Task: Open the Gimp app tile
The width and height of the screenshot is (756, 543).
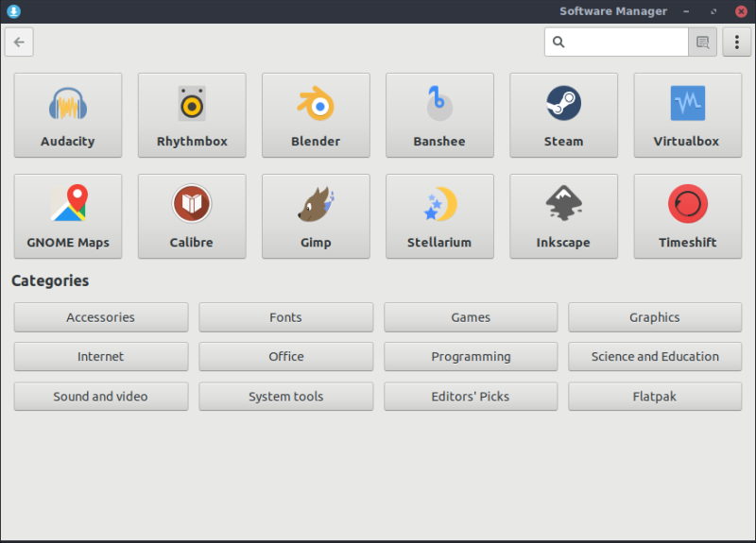Action: click(316, 216)
